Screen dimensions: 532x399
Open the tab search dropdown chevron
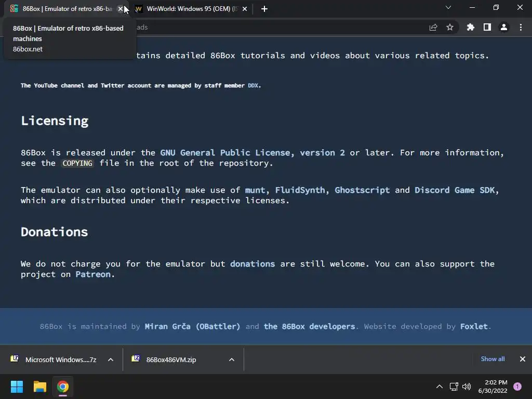[x=448, y=7]
